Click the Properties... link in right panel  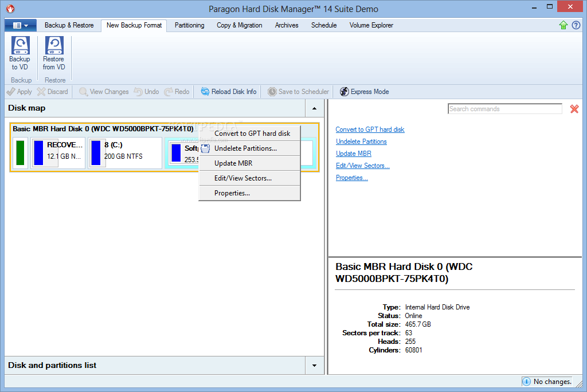tap(351, 178)
